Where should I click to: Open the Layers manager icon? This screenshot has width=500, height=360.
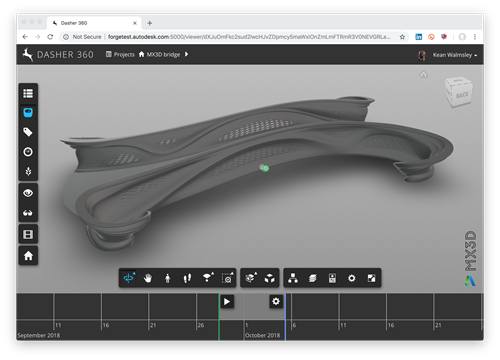pyautogui.click(x=313, y=278)
